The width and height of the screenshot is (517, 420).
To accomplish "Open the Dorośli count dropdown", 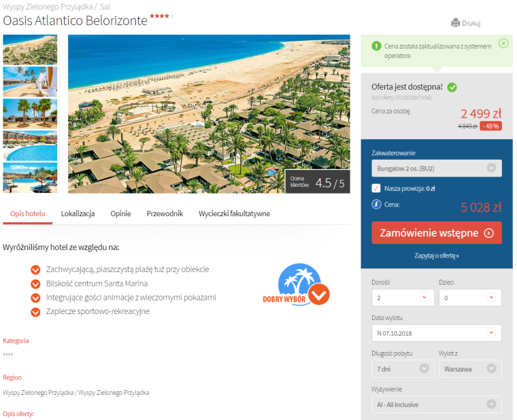I will pyautogui.click(x=401, y=298).
